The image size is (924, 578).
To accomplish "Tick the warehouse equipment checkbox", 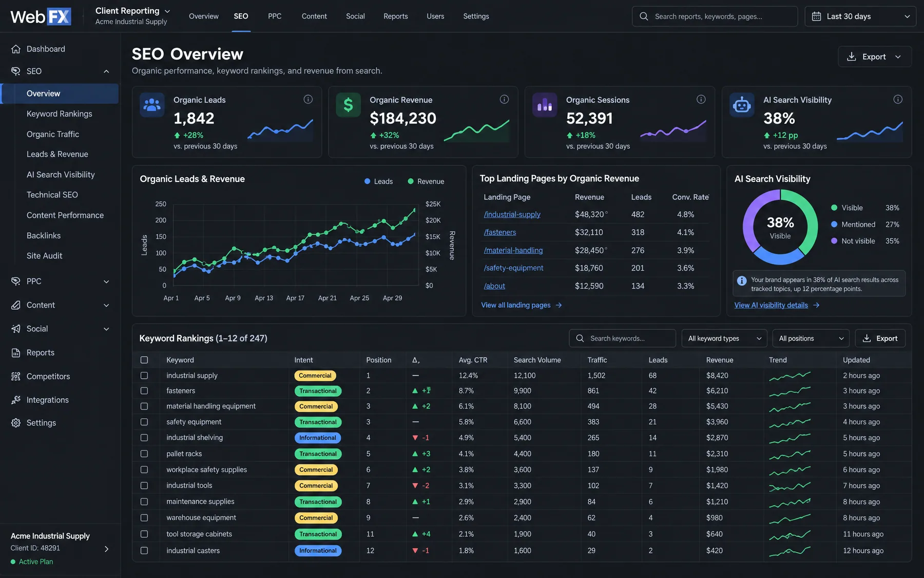I will point(144,518).
